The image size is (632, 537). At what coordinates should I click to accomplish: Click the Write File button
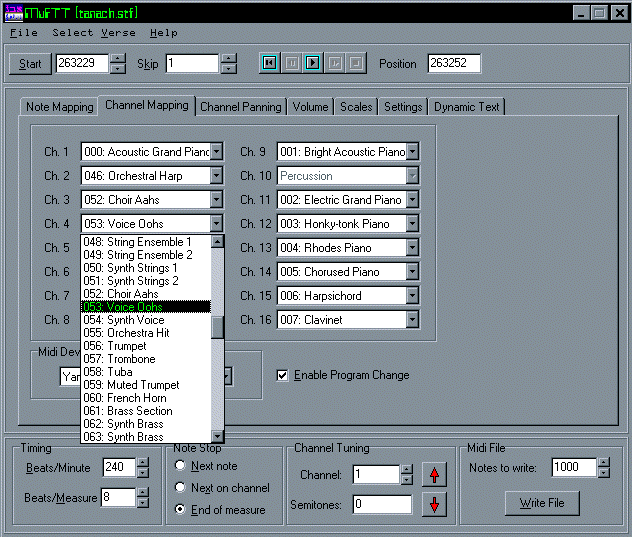(542, 503)
